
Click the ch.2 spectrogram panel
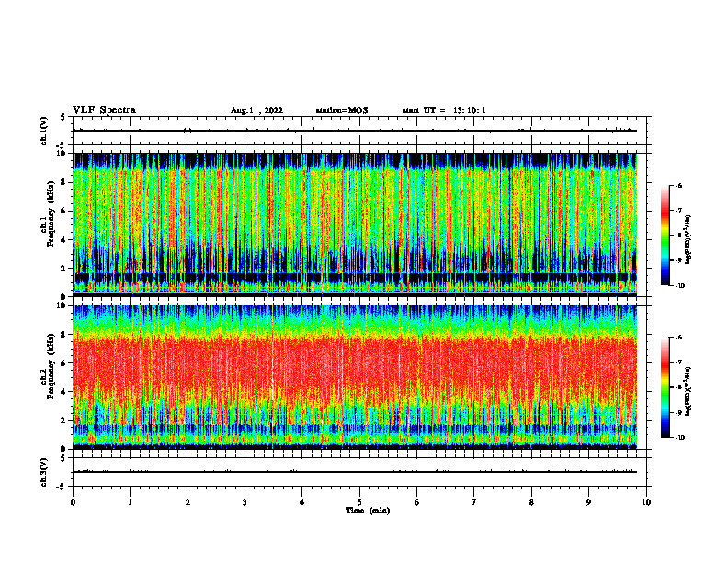pyautogui.click(x=355, y=377)
